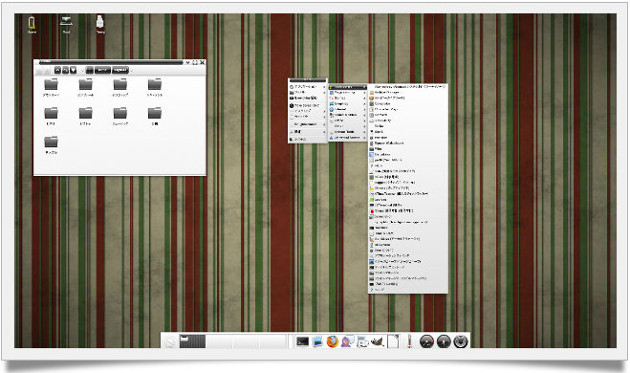The height and width of the screenshot is (373, 630).
Task: Open the ミュージック folder in file manager
Action: (x=120, y=117)
